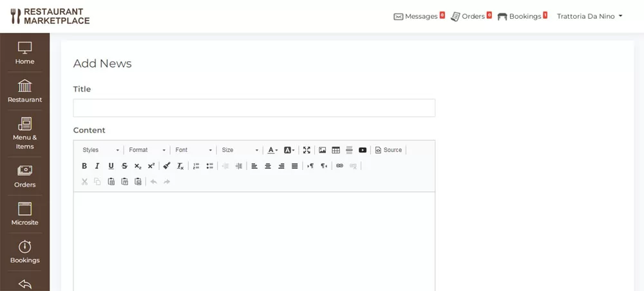Screen dimensions: 644x291
Task: Insert a numbered list
Action: point(196,166)
